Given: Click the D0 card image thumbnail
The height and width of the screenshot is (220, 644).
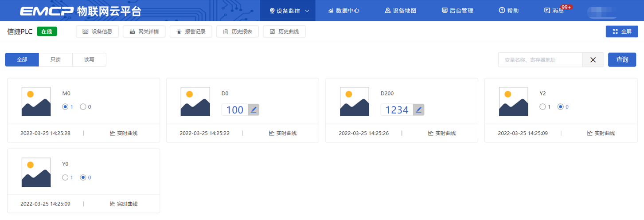Looking at the screenshot, I should pyautogui.click(x=195, y=102).
